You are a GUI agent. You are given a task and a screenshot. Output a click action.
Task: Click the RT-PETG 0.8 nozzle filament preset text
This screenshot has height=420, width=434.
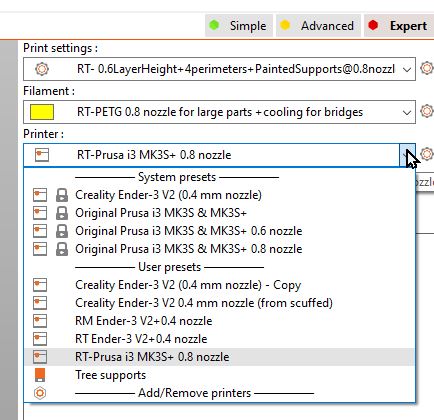[220, 112]
